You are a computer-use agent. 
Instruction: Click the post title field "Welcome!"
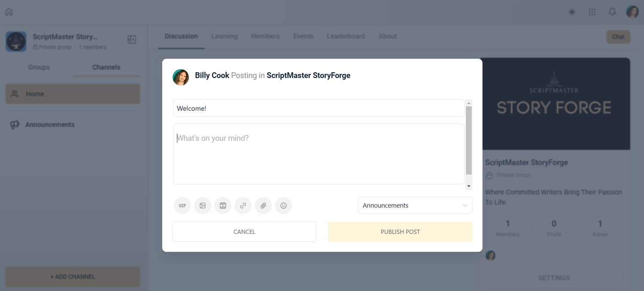[x=319, y=108]
